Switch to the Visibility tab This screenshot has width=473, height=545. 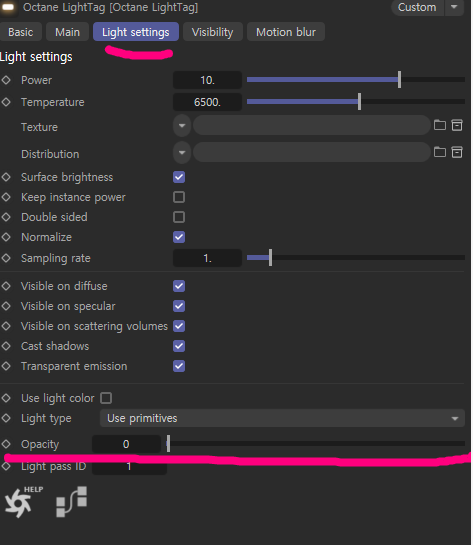coord(213,32)
